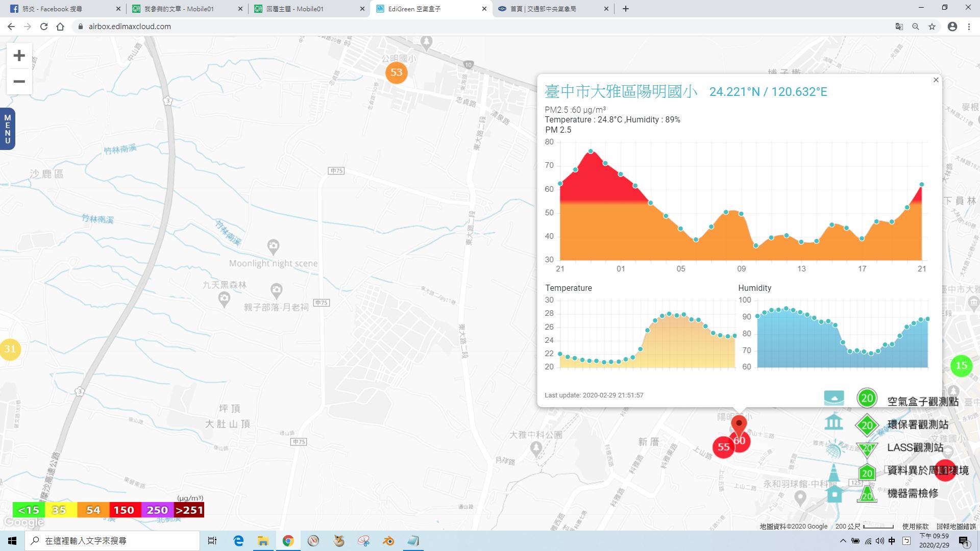Click the map zoom out minus button
Viewport: 980px width, 551px height.
point(19,82)
